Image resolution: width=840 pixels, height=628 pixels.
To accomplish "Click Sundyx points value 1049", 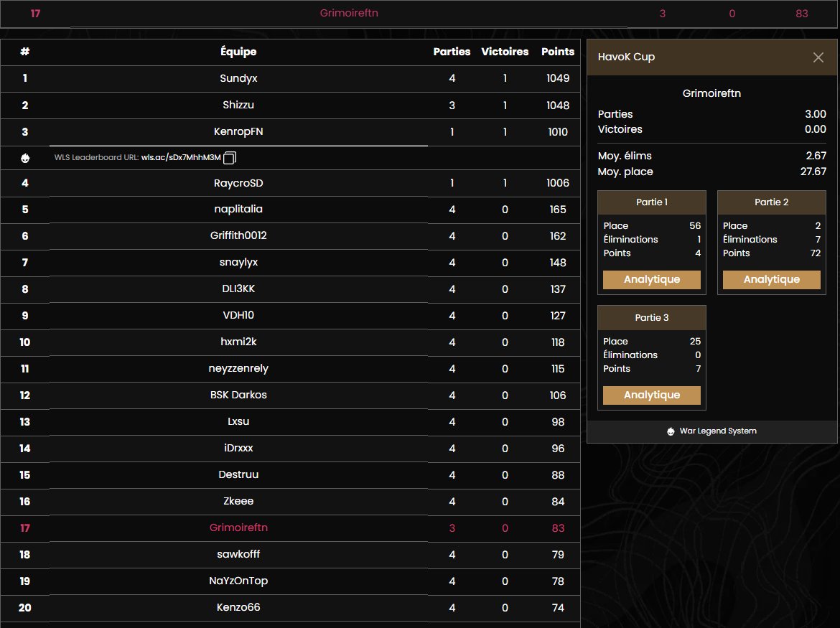I will pyautogui.click(x=558, y=79).
